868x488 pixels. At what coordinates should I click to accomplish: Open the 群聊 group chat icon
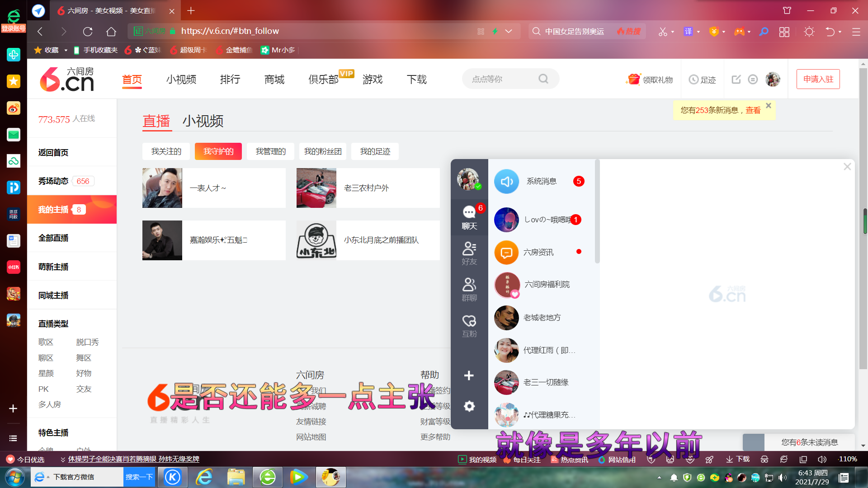coord(469,290)
